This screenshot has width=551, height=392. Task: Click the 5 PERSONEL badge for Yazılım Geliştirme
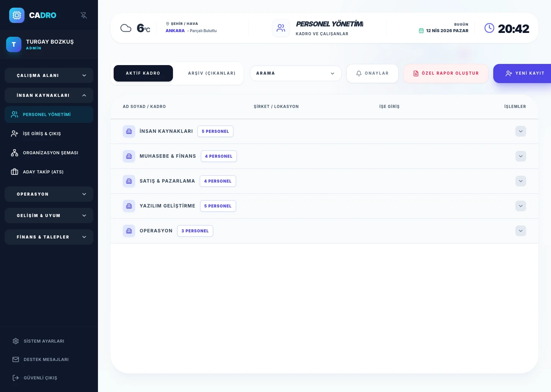point(218,206)
